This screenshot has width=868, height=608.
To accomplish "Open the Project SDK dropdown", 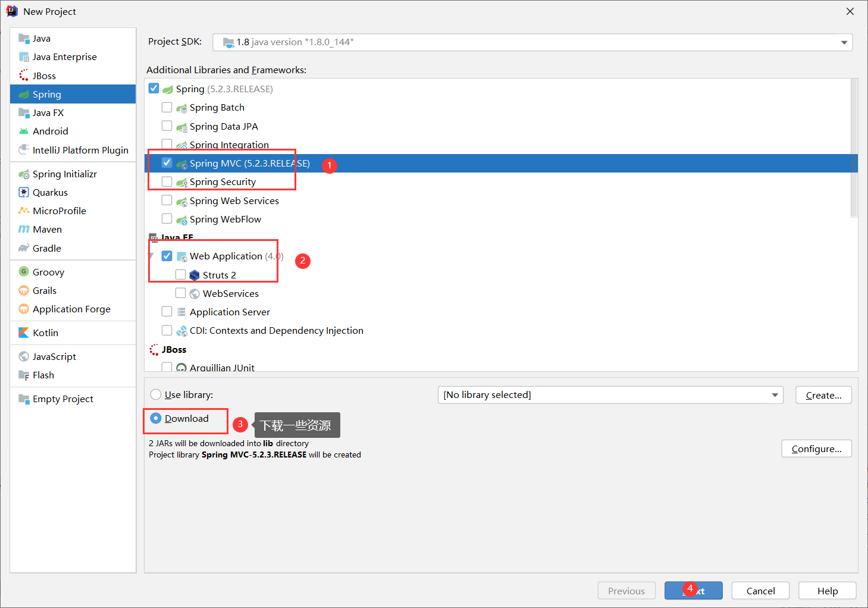I will [532, 42].
